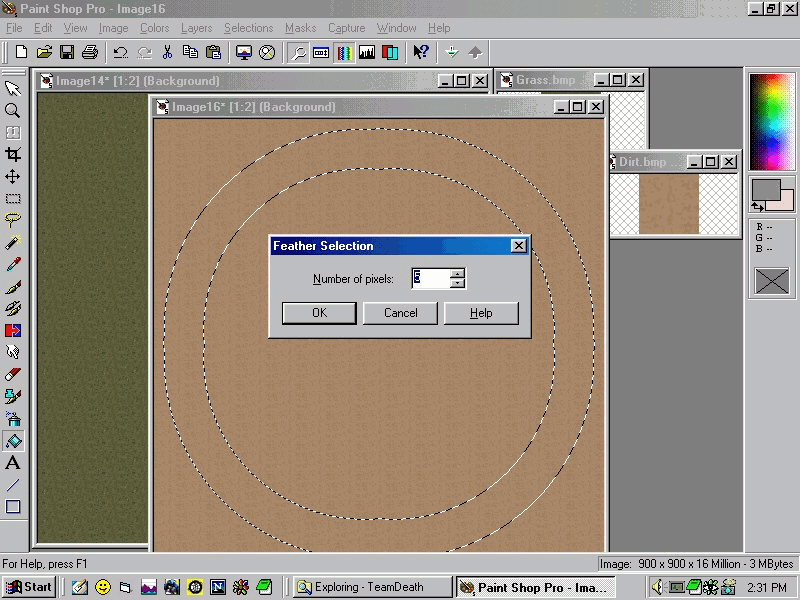Open the Windows Start menu

click(x=29, y=587)
